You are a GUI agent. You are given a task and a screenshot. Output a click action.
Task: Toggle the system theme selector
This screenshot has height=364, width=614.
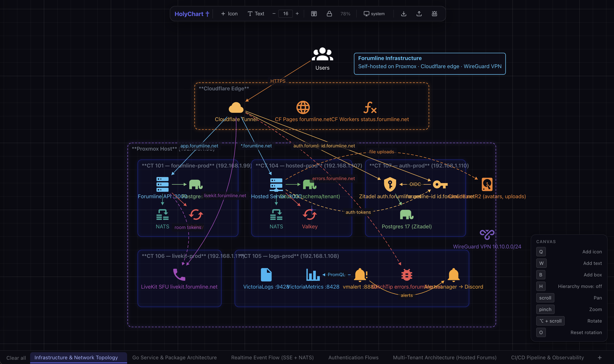[x=374, y=14]
